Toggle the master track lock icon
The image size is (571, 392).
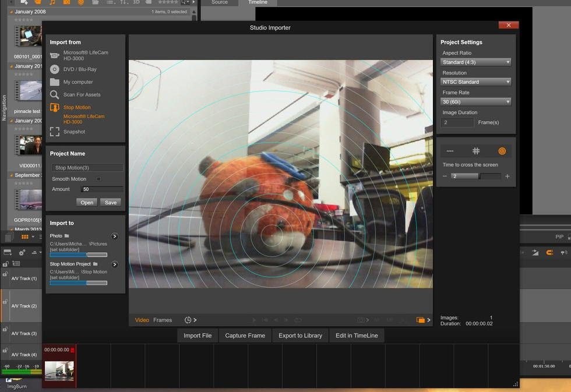(x=5, y=263)
